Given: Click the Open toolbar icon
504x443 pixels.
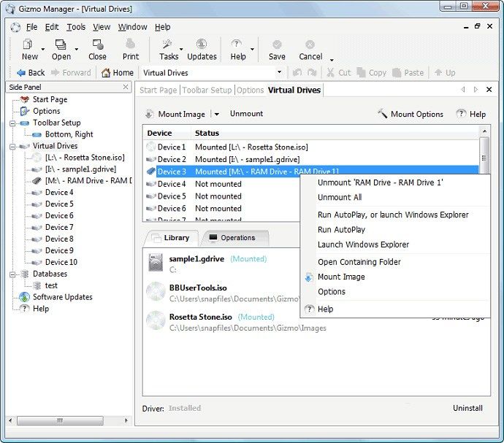Looking at the screenshot, I should pyautogui.click(x=61, y=44).
